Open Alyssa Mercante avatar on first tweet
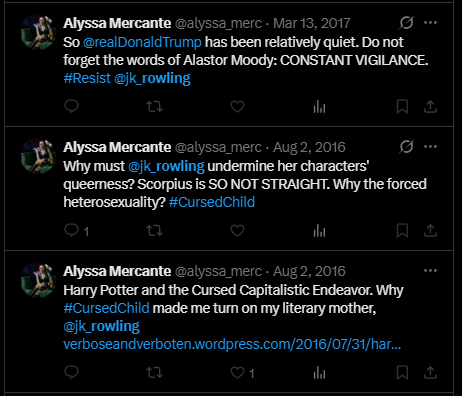Image resolution: width=462 pixels, height=396 pixels. (x=38, y=32)
